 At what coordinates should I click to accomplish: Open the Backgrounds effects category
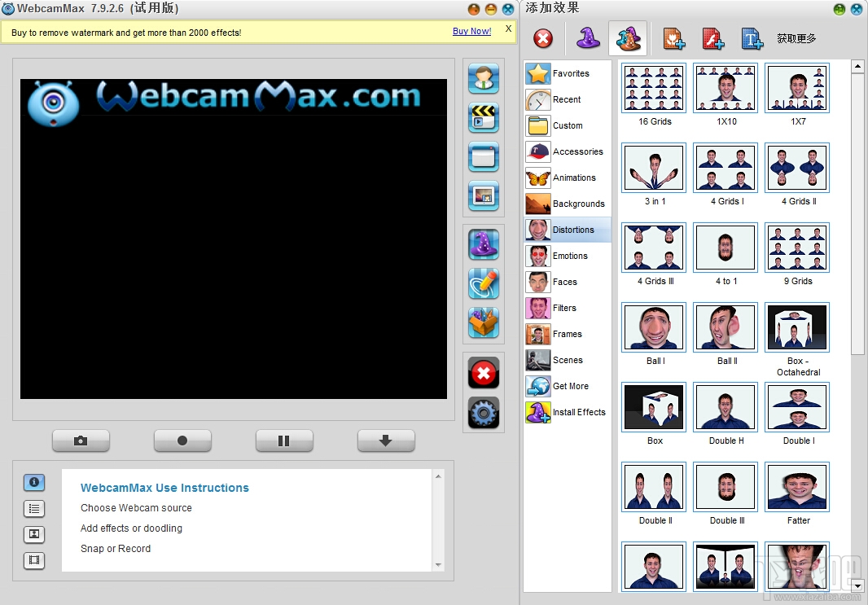[x=568, y=204]
